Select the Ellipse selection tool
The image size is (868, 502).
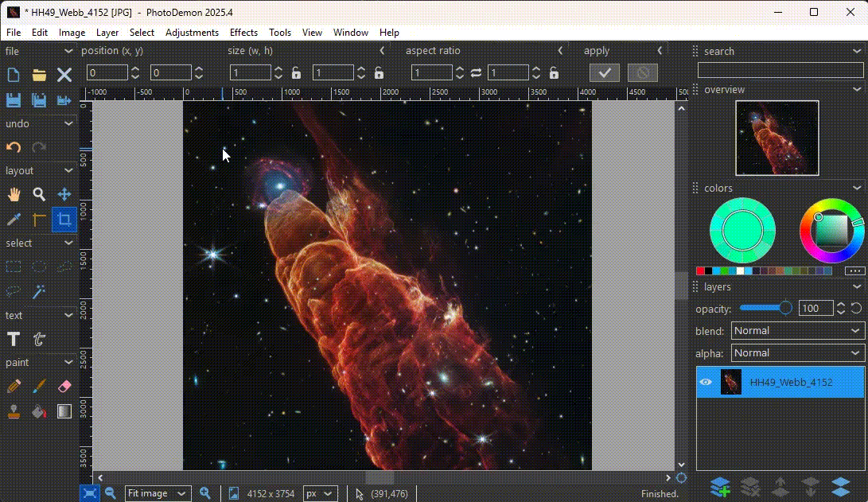[x=39, y=267]
